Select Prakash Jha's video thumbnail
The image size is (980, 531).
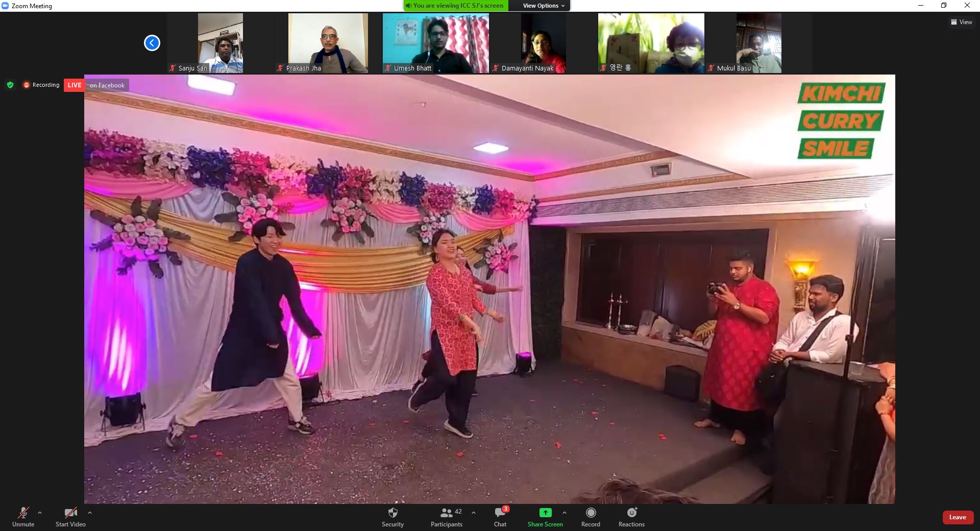pos(328,43)
